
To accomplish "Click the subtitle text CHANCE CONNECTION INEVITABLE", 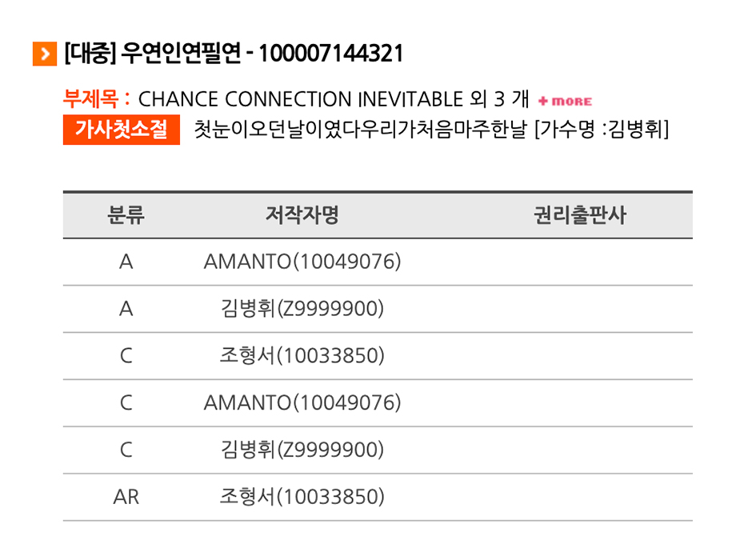I will click(x=300, y=99).
